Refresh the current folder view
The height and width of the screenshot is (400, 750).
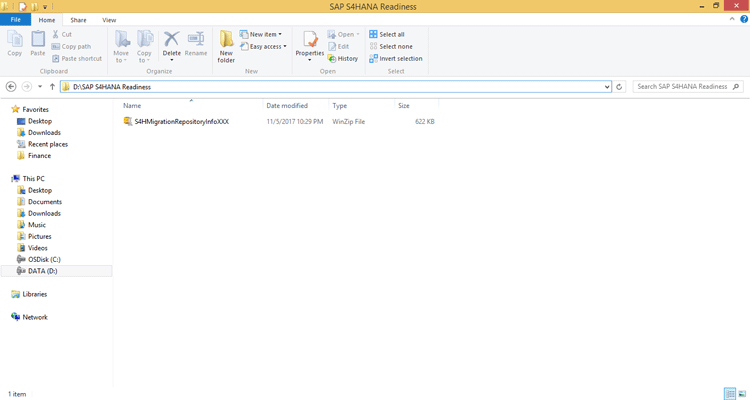(619, 87)
